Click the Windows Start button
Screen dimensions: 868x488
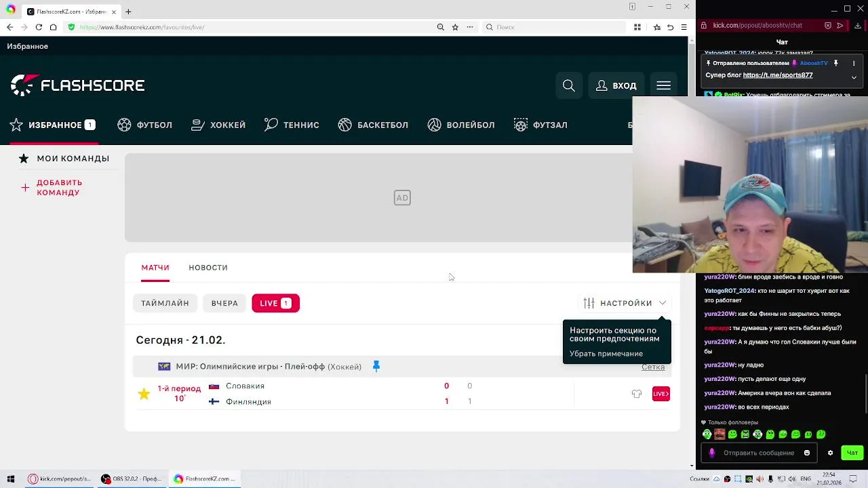tap(10, 479)
